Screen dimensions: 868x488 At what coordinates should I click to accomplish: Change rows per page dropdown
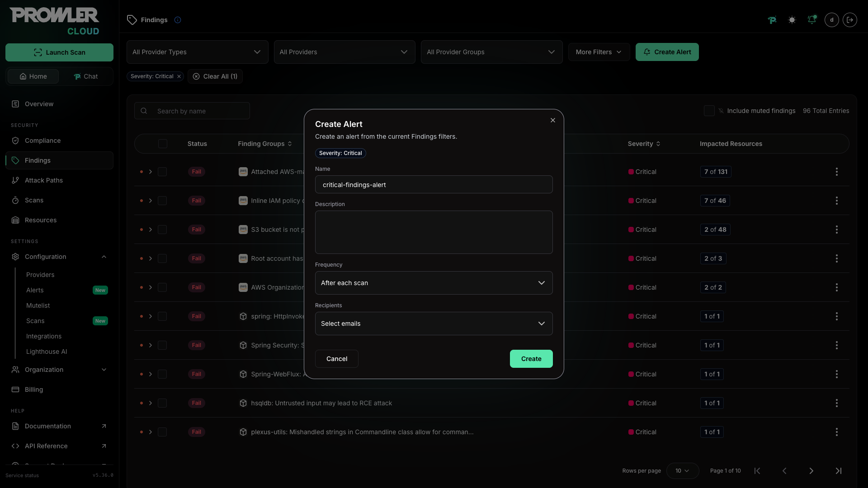click(682, 471)
